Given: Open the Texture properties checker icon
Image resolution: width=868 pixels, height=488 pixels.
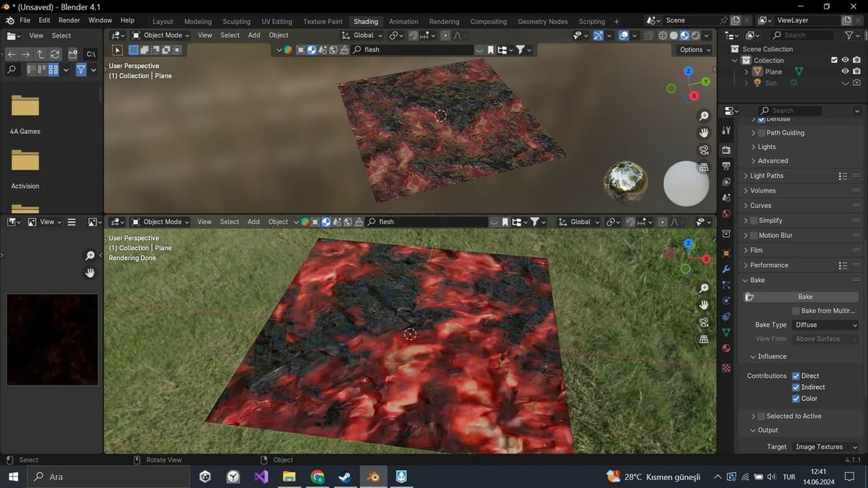Looking at the screenshot, I should pyautogui.click(x=726, y=367).
